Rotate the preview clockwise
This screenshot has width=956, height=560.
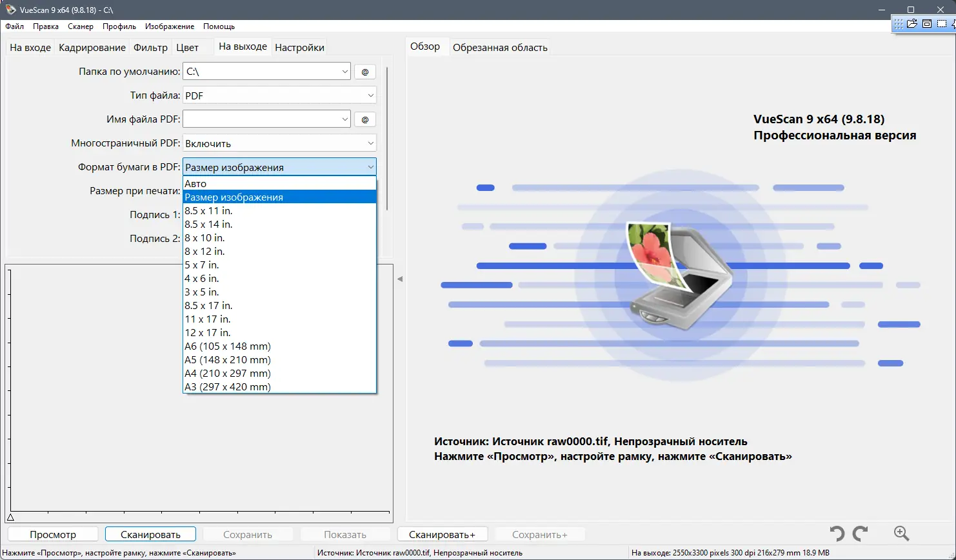click(x=861, y=534)
